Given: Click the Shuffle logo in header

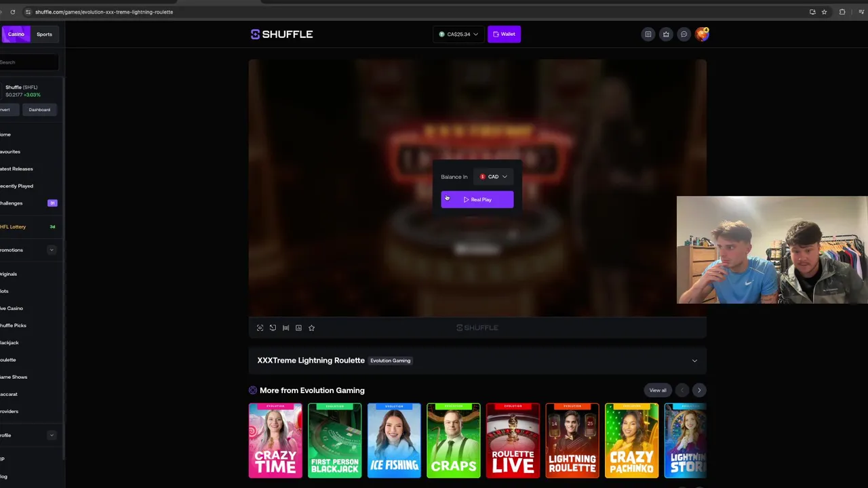Looking at the screenshot, I should point(281,34).
